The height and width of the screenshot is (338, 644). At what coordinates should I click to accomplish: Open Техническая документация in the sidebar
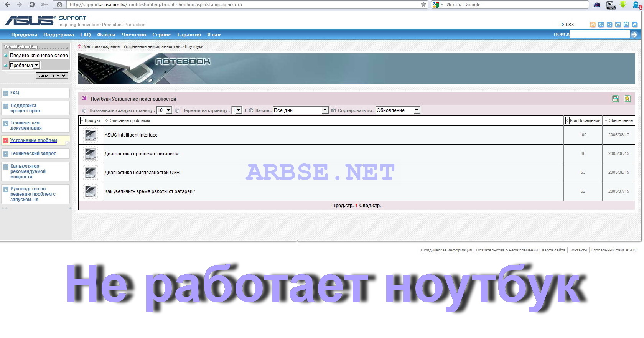[35, 125]
